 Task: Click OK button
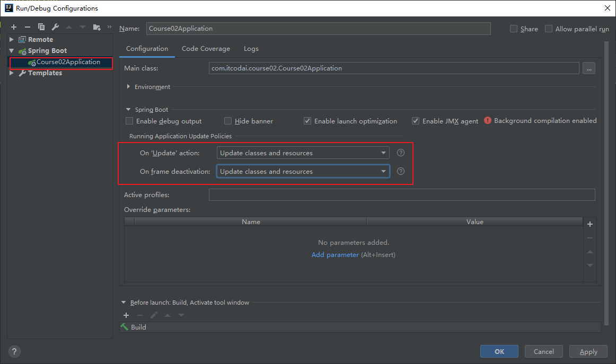499,351
